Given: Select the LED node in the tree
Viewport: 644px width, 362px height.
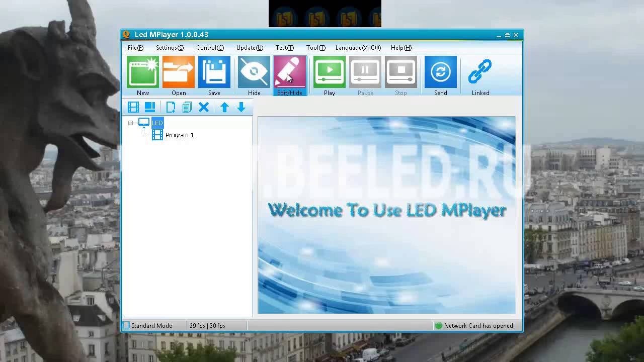Looking at the screenshot, I should [157, 123].
